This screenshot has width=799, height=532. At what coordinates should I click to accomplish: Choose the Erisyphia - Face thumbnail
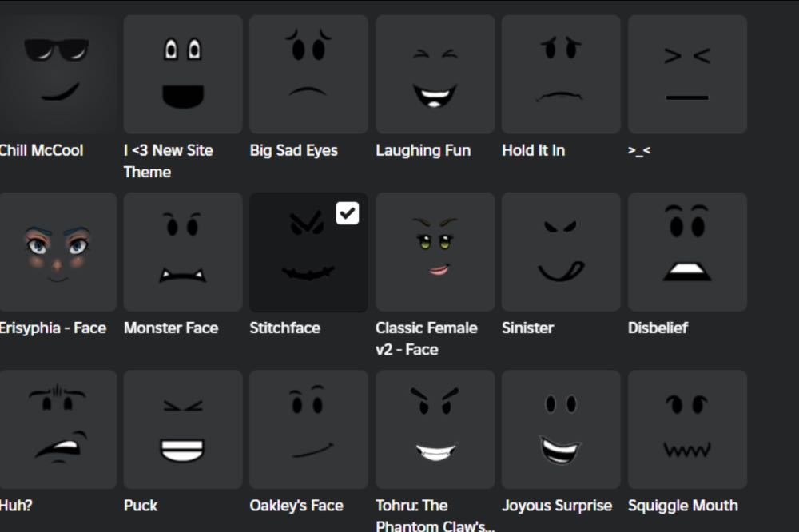(x=58, y=252)
